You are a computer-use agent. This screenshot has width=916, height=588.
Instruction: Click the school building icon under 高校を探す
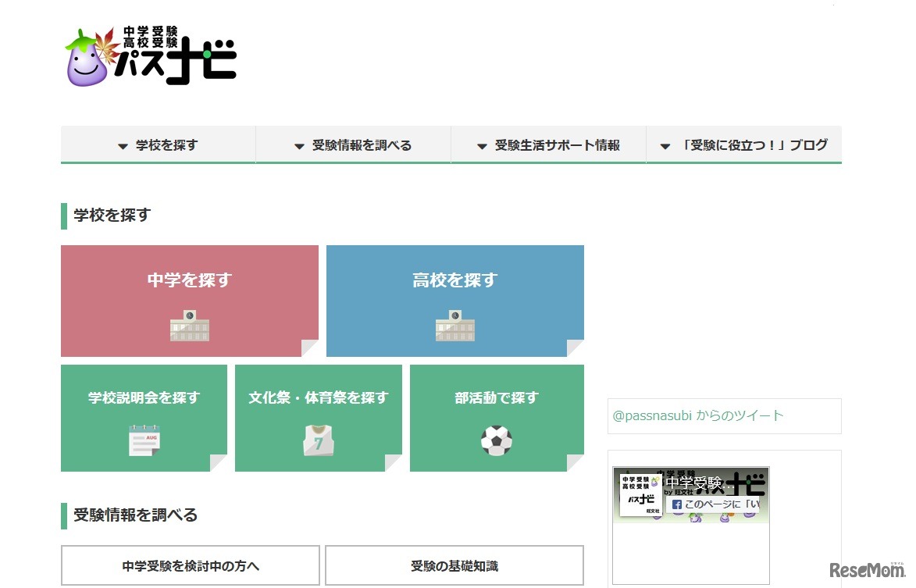point(455,326)
